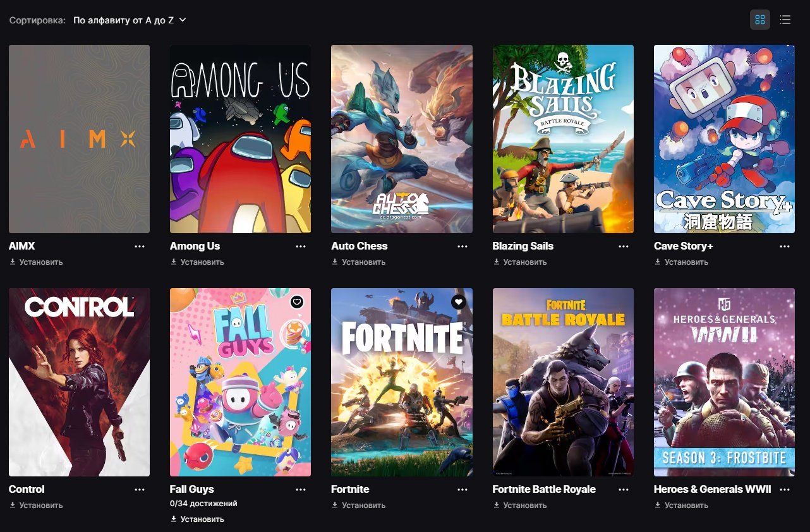The width and height of the screenshot is (810, 532).
Task: Open three-dot options for Auto Chess
Action: [x=462, y=246]
